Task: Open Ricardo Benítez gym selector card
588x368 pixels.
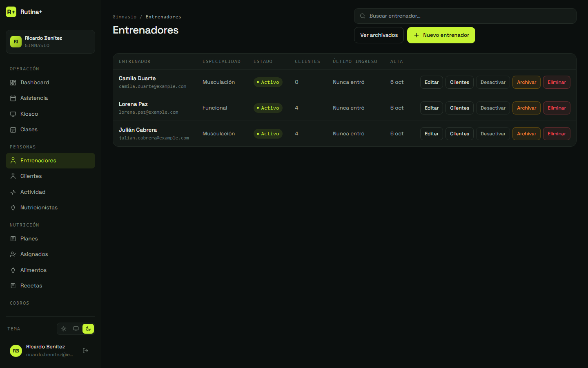Action: point(50,42)
